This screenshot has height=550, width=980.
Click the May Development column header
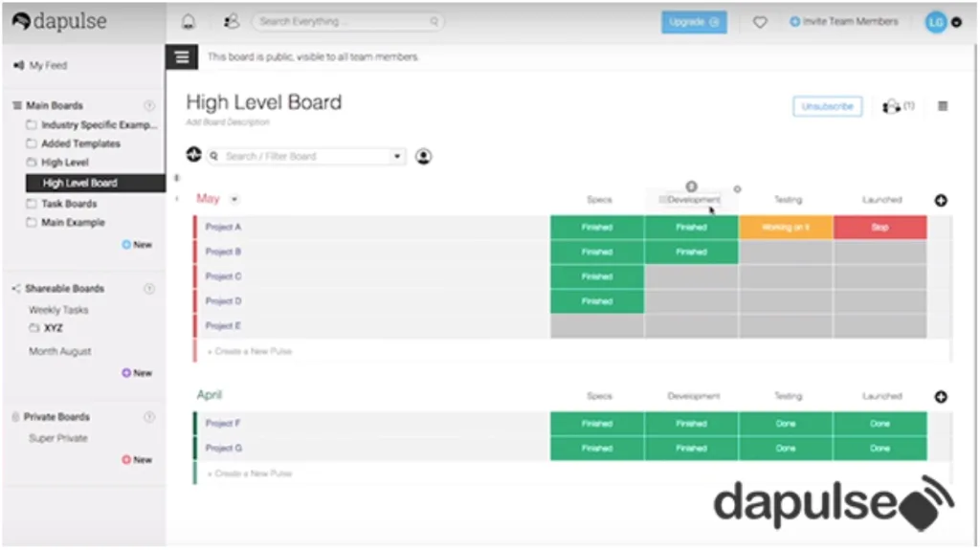tap(693, 200)
